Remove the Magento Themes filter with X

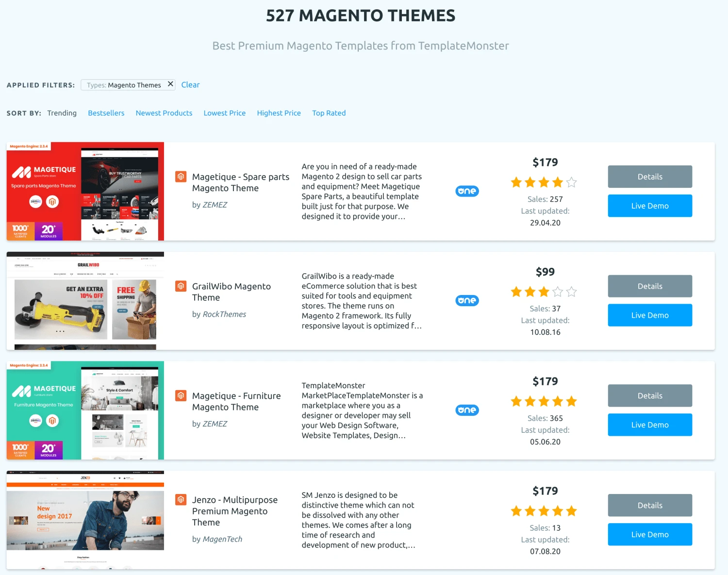170,84
